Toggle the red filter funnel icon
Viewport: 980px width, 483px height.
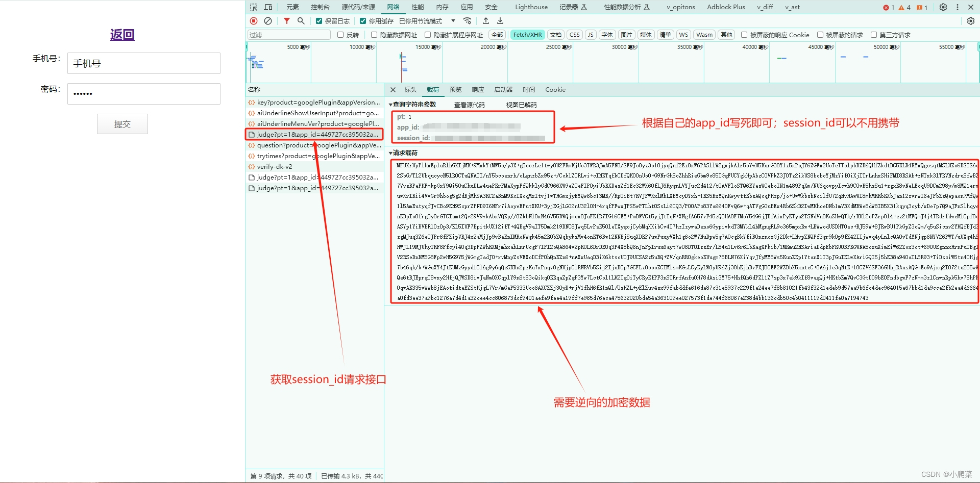287,21
